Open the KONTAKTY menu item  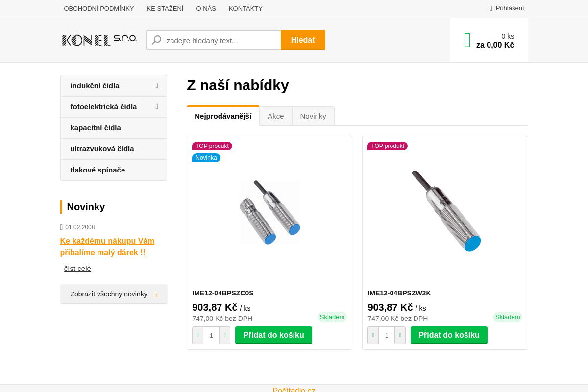(245, 8)
